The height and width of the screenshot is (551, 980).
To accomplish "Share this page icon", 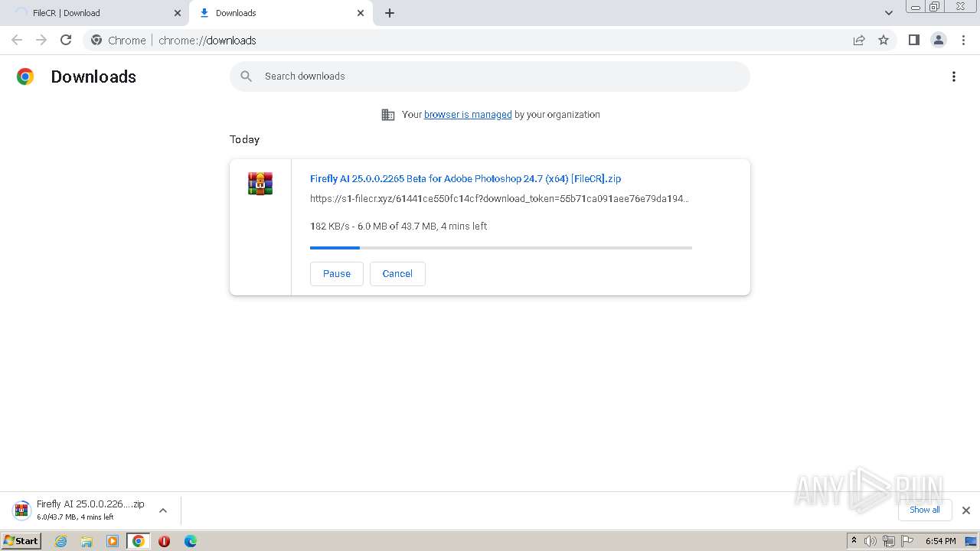I will pyautogui.click(x=859, y=40).
